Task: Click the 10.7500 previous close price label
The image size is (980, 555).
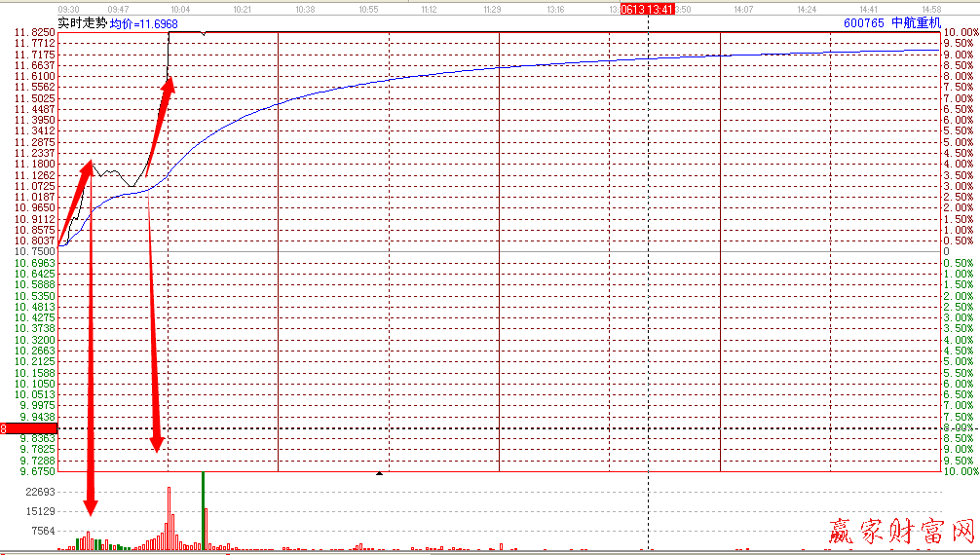Action: click(x=35, y=251)
